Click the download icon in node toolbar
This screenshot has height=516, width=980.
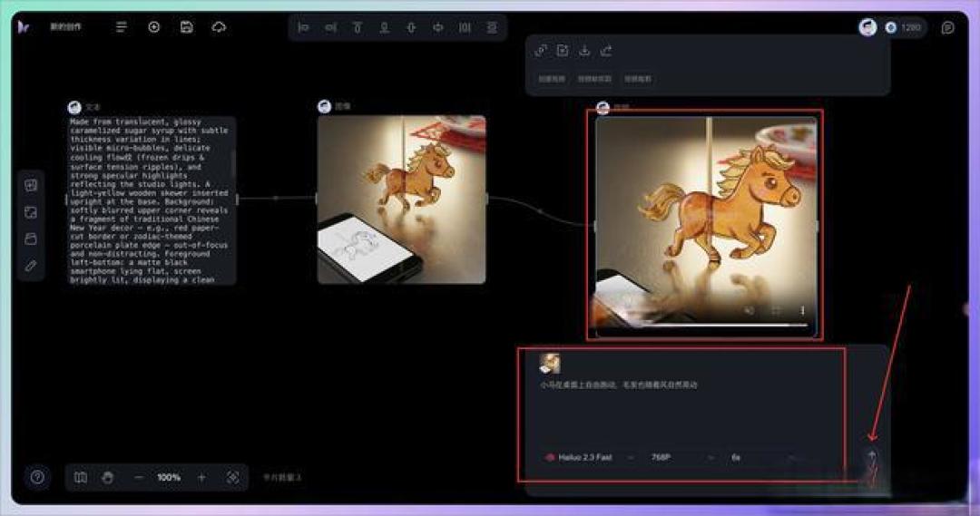(x=584, y=51)
